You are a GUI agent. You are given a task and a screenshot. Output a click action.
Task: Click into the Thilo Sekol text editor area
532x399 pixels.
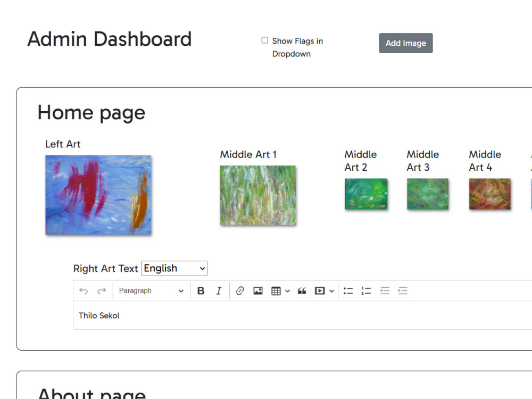coord(303,315)
